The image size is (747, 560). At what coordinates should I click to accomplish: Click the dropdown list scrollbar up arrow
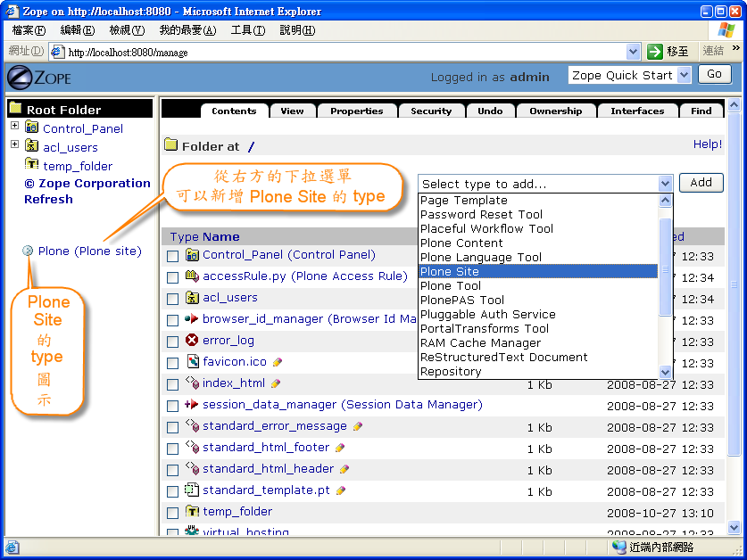[665, 201]
